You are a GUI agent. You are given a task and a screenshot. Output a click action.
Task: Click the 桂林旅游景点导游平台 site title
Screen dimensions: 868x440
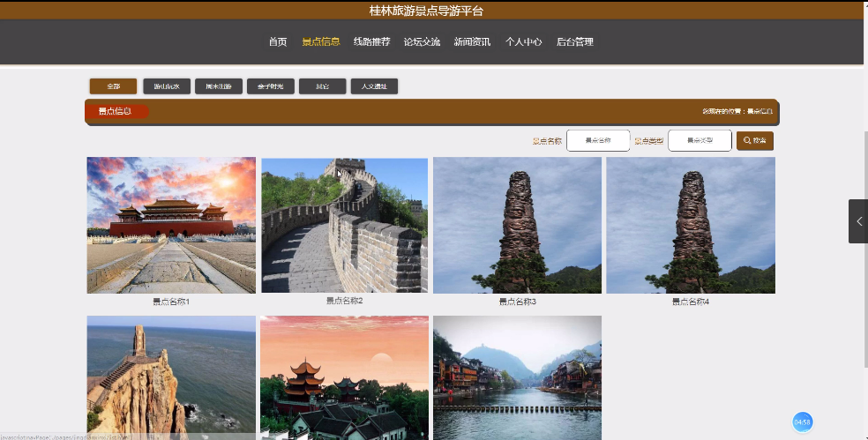pyautogui.click(x=426, y=11)
